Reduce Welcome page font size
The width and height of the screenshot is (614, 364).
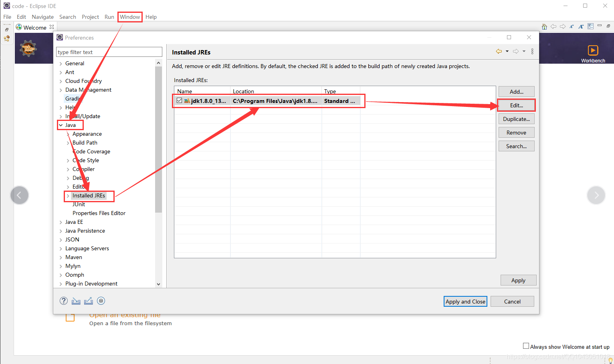572,26
